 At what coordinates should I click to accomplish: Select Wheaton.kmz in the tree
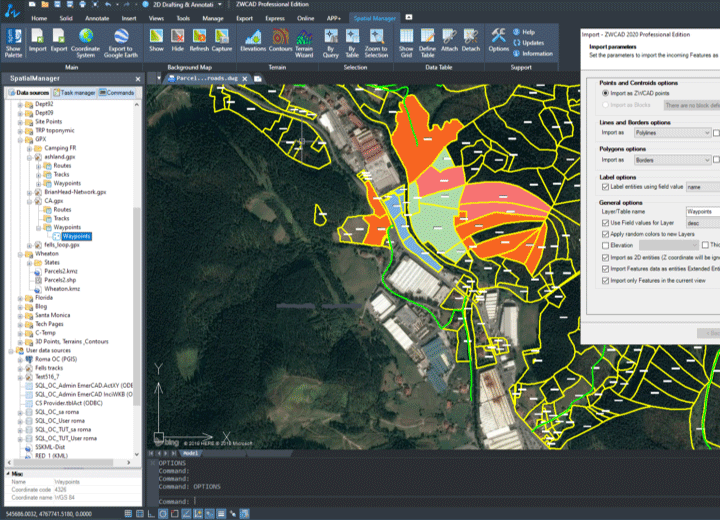click(62, 289)
